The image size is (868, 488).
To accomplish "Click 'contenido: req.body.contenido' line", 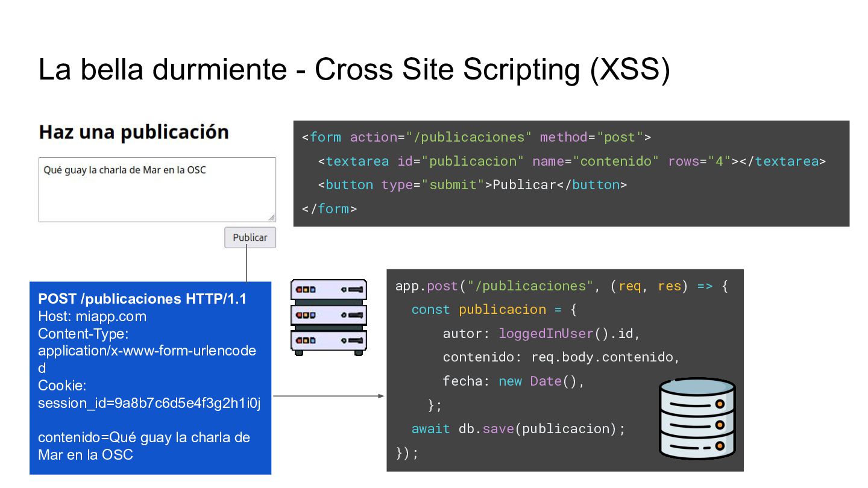I will click(x=561, y=357).
